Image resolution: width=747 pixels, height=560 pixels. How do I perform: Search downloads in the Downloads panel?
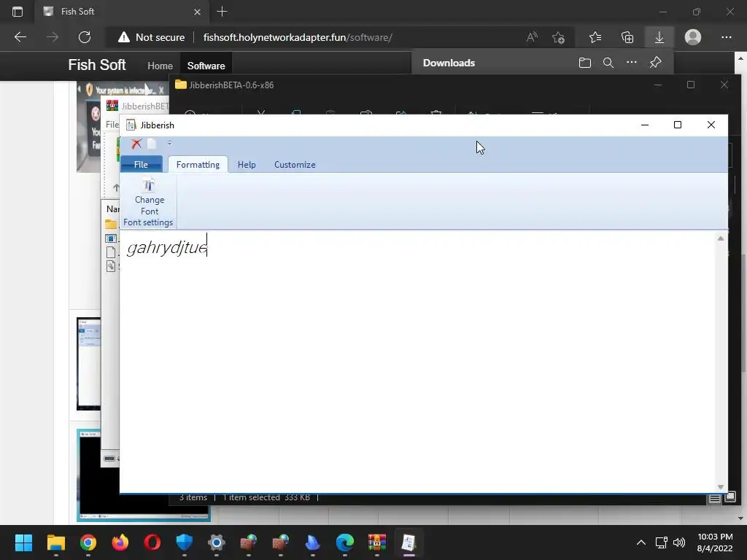608,63
